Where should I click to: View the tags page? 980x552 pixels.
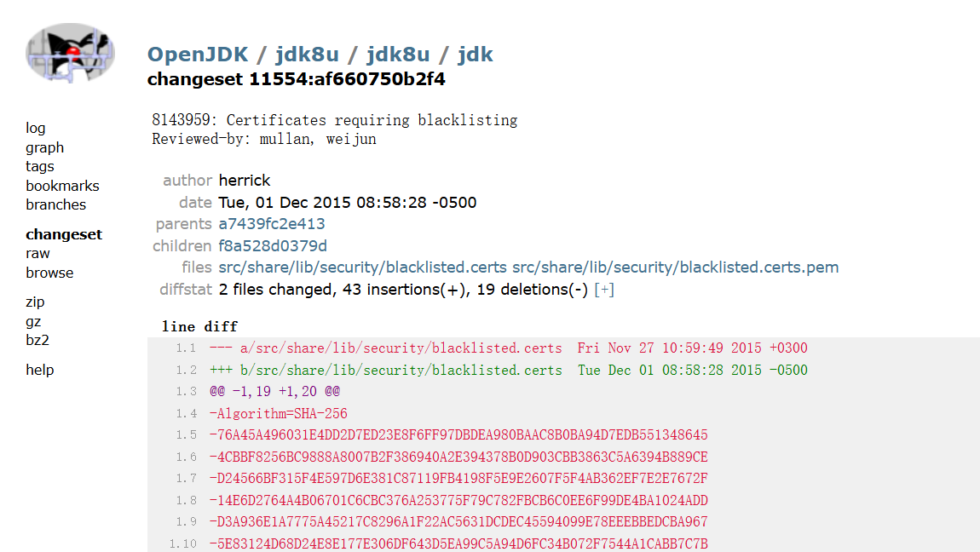[x=39, y=166]
